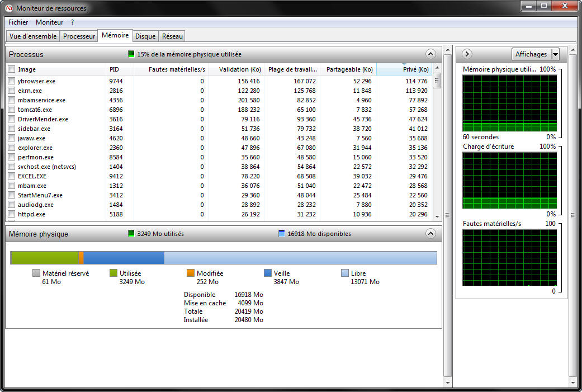The width and height of the screenshot is (582, 392).
Task: Click the Charge d'écriture graph
Action: (x=509, y=181)
